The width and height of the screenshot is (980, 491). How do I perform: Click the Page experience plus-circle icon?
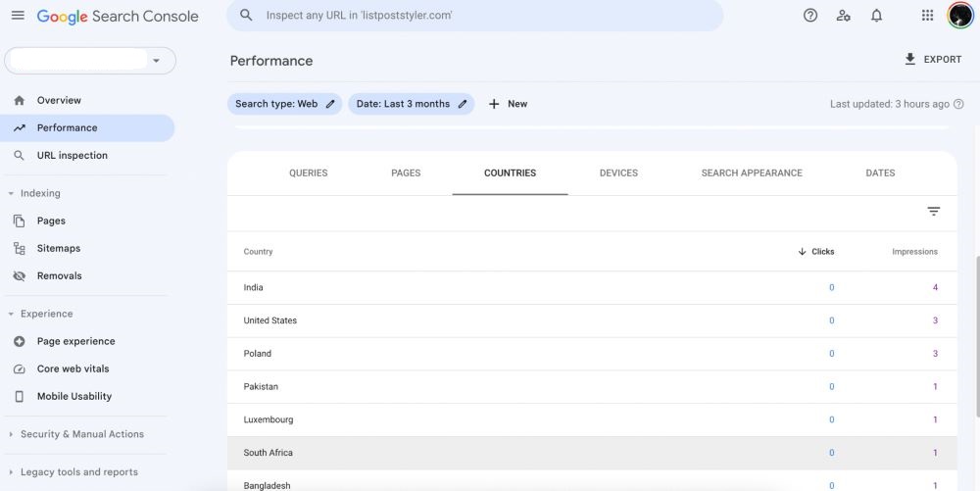[x=20, y=341]
